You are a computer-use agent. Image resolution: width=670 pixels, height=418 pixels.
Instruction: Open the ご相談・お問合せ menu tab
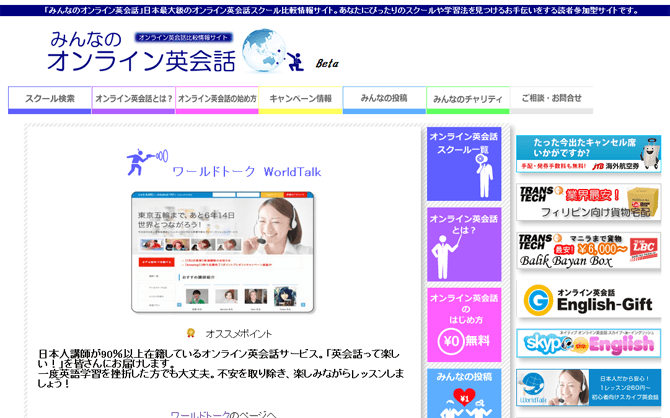[x=552, y=100]
